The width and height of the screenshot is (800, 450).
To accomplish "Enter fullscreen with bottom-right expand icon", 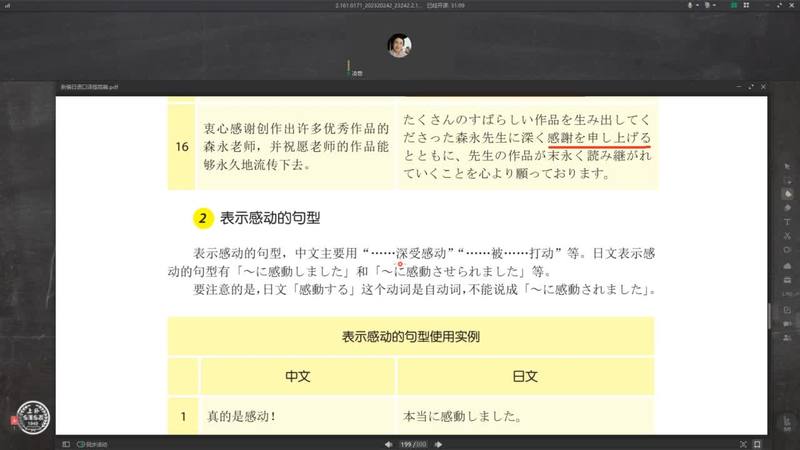I will click(757, 443).
